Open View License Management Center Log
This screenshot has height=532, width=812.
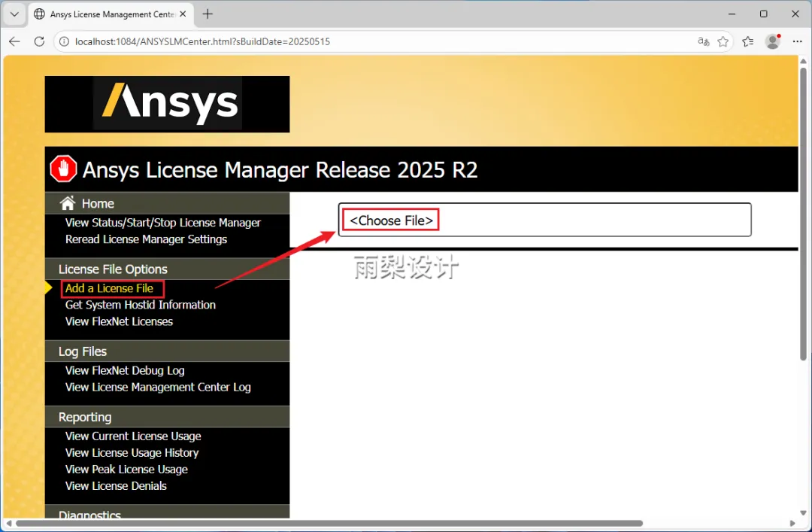158,387
